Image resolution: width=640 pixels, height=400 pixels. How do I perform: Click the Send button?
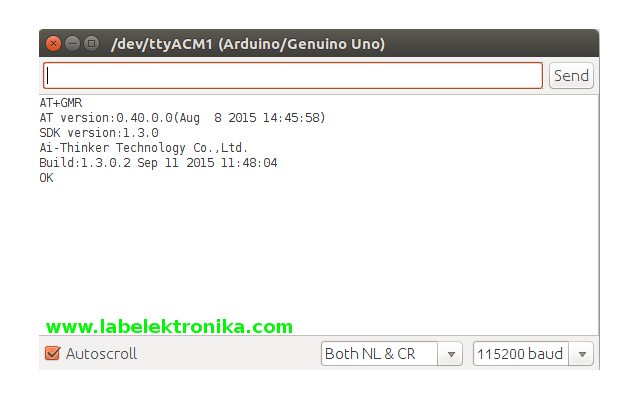point(571,76)
